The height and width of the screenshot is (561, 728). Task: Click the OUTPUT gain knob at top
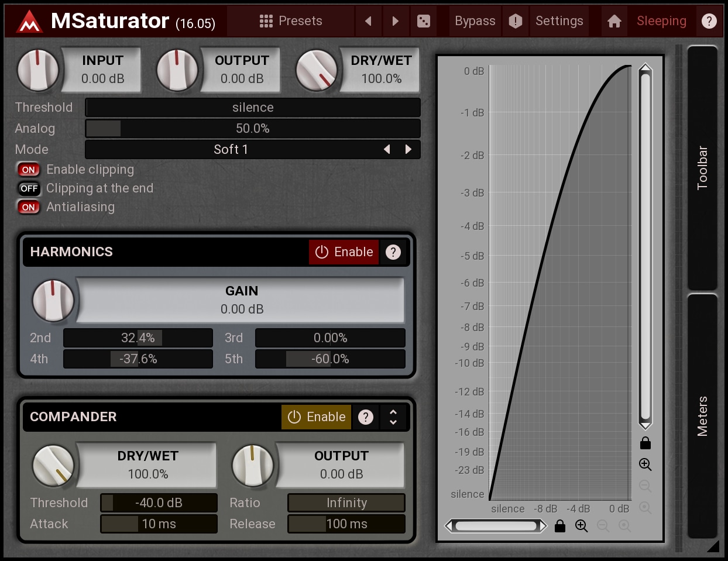[177, 70]
